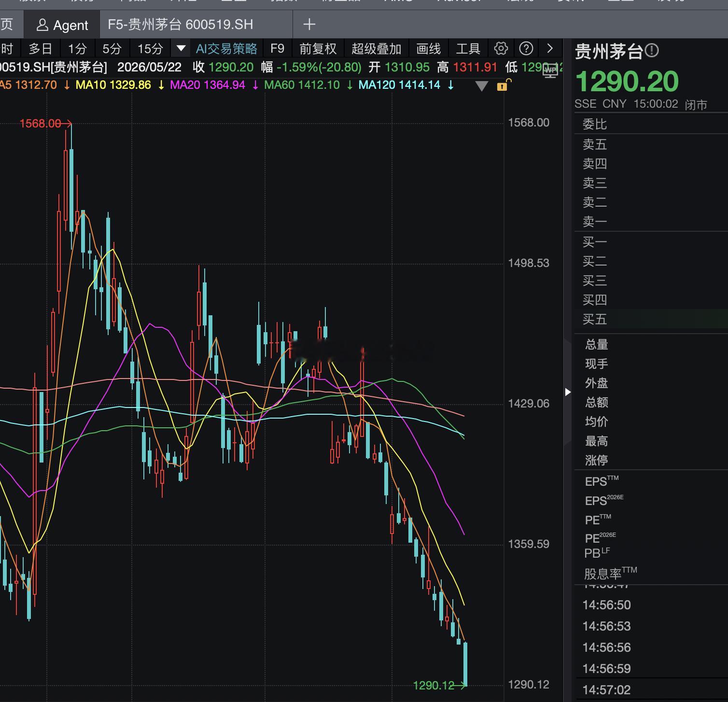Open F9 deep data

coord(278,49)
